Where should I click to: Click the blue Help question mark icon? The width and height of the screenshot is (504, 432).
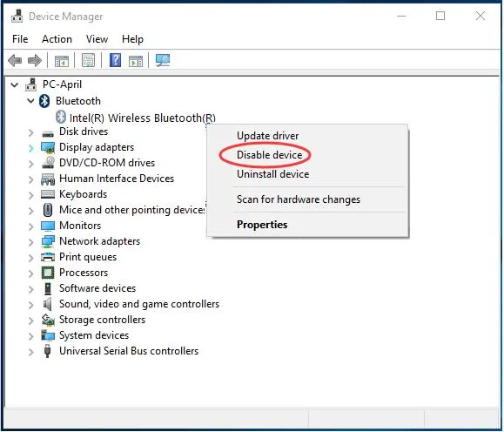116,60
